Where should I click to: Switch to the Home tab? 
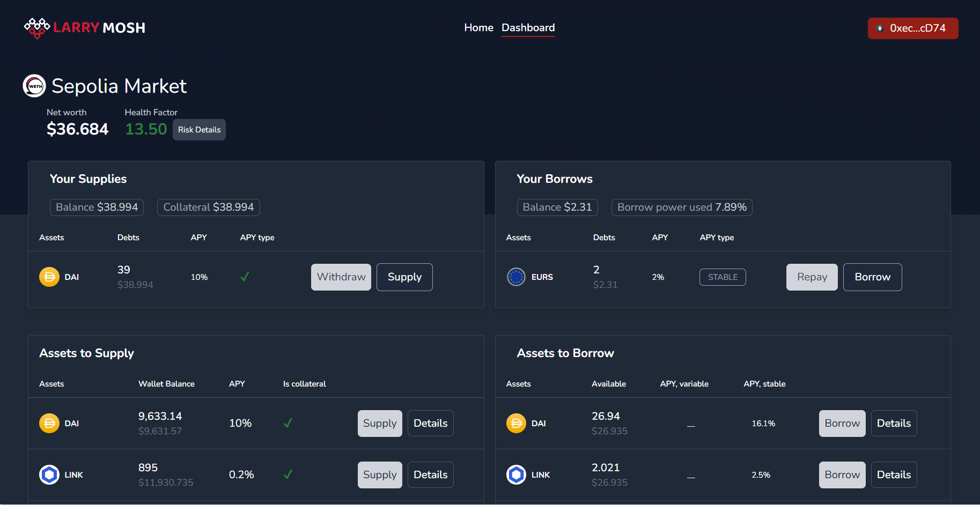(x=478, y=27)
